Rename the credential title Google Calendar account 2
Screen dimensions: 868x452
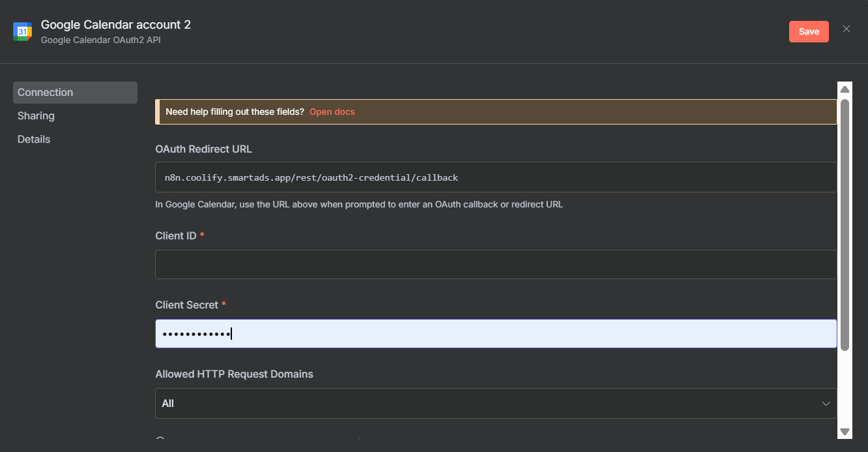click(x=116, y=25)
